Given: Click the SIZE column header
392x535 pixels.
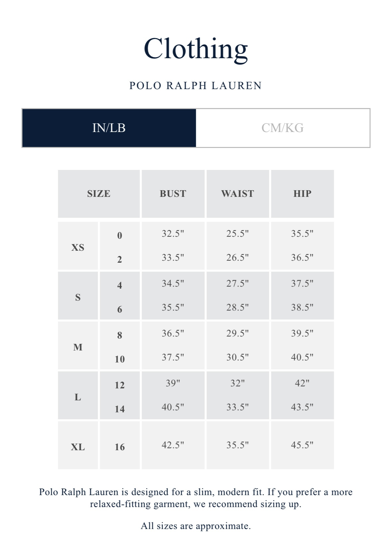Looking at the screenshot, I should coord(98,193).
